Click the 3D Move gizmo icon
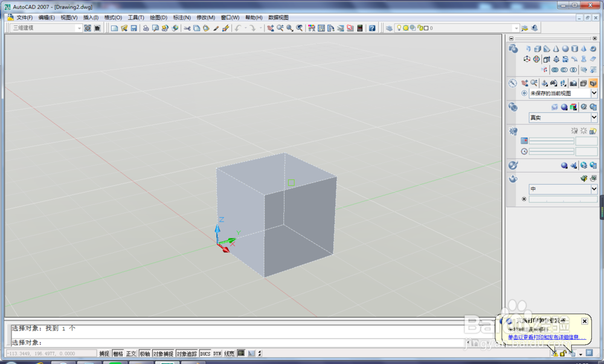 tap(527, 59)
